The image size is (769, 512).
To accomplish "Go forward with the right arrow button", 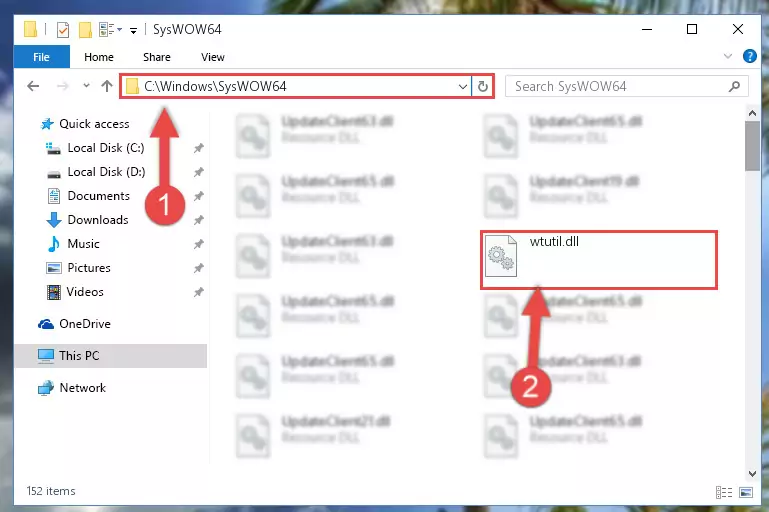I will 62,86.
